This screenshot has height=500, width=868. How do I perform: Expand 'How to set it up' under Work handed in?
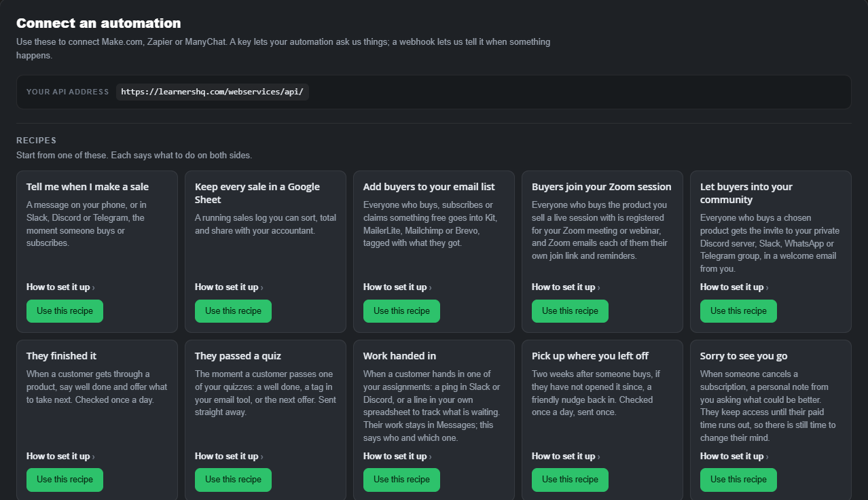point(397,457)
